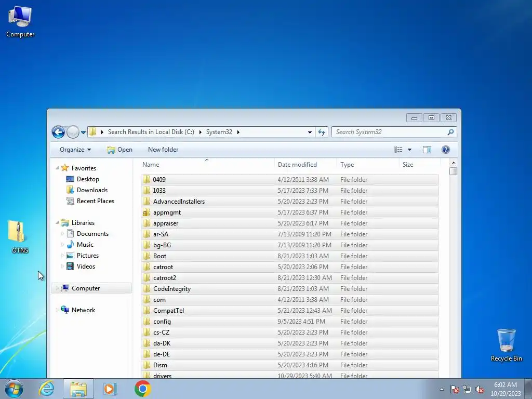532x399 pixels.
Task: Open the recent pages dropdown arrow
Action: [83, 132]
